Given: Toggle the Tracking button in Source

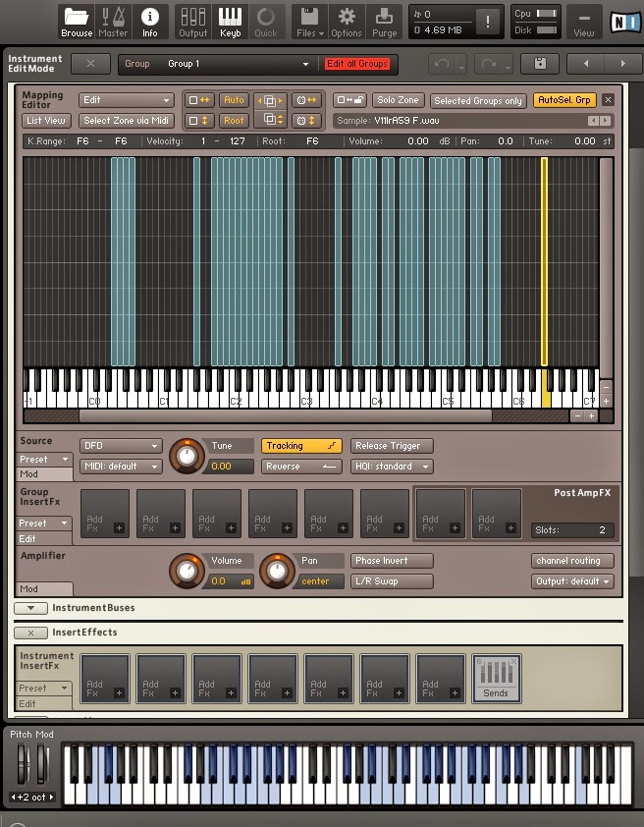Looking at the screenshot, I should (x=301, y=446).
